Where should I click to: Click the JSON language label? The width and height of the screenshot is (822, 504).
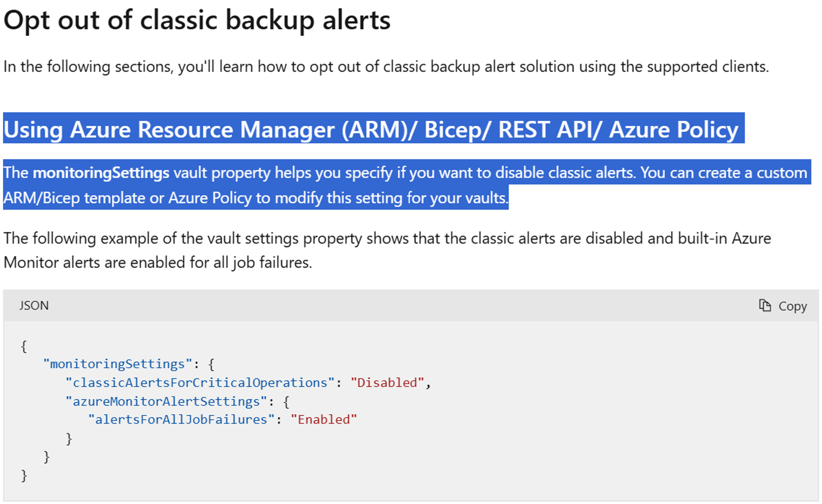(34, 305)
